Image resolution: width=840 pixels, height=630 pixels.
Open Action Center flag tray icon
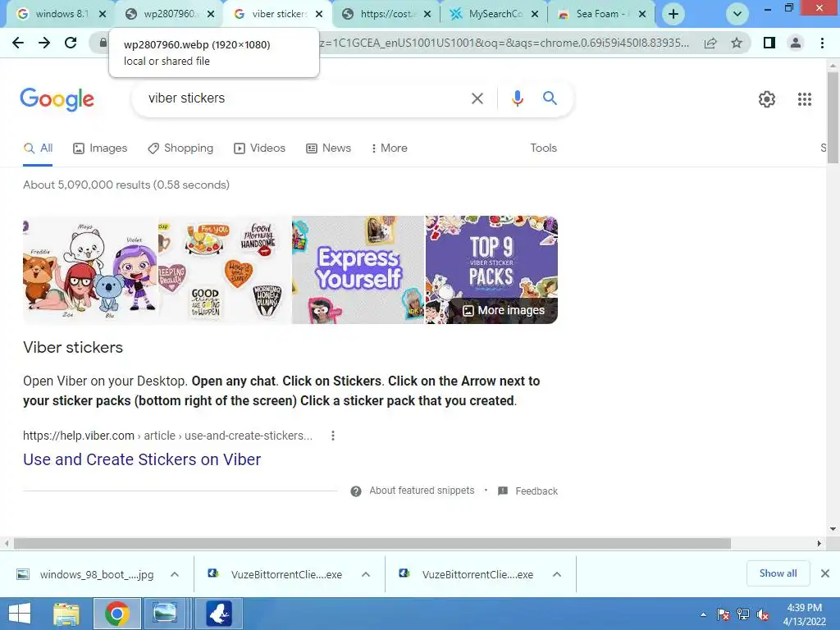724,614
